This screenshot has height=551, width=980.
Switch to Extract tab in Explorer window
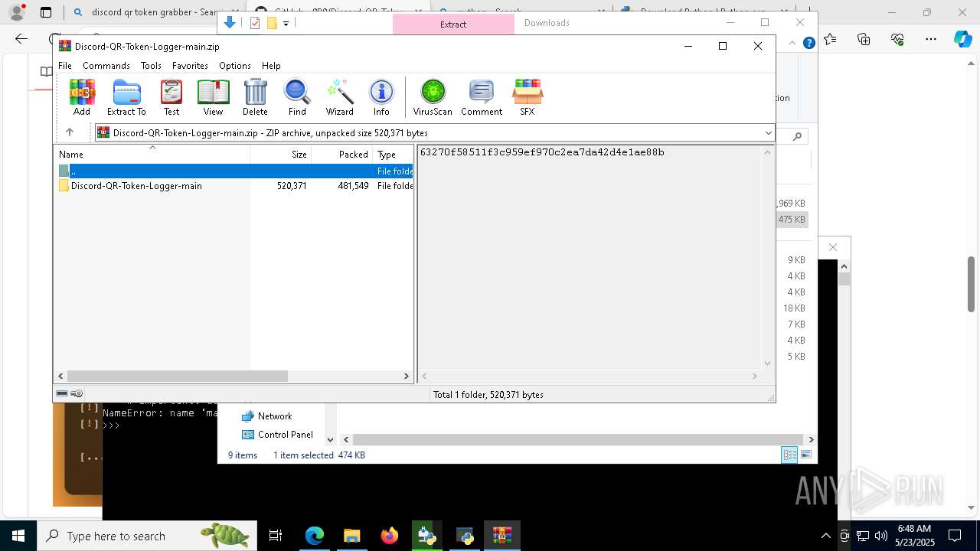[453, 24]
